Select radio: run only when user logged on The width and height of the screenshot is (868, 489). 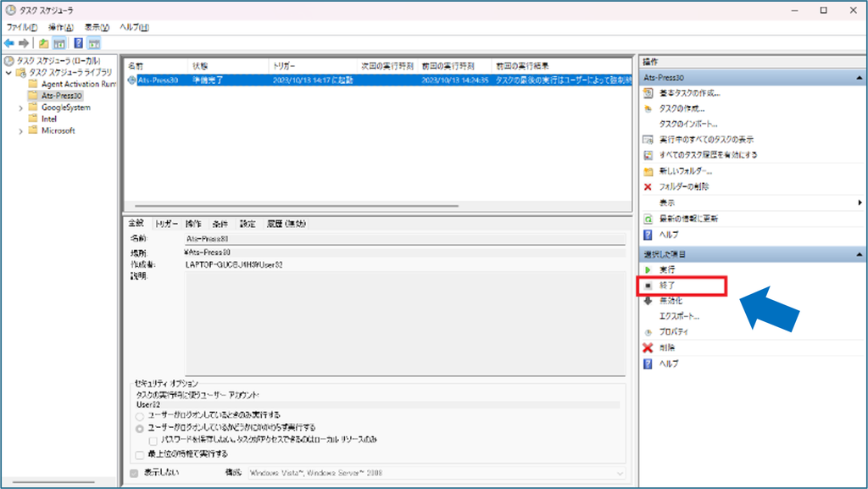coord(140,416)
